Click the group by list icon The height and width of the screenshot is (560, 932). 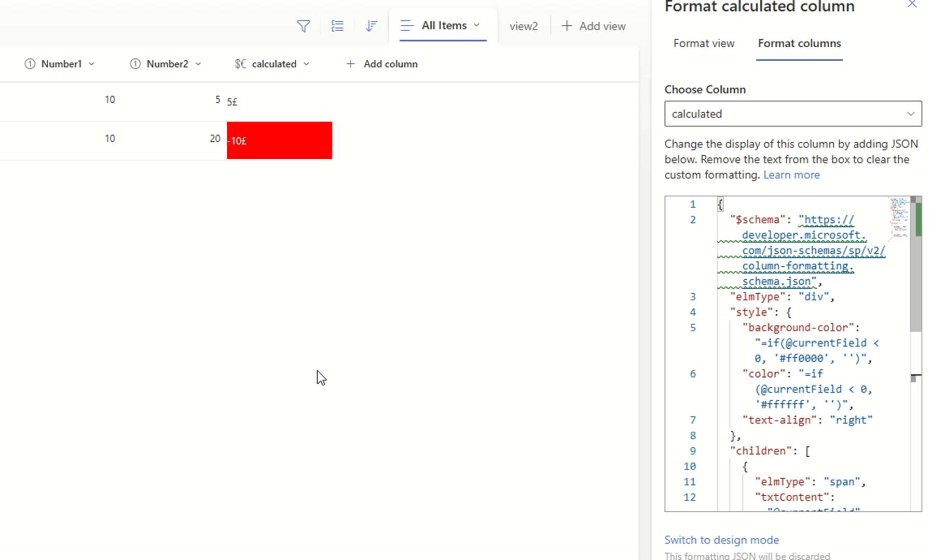pos(337,26)
